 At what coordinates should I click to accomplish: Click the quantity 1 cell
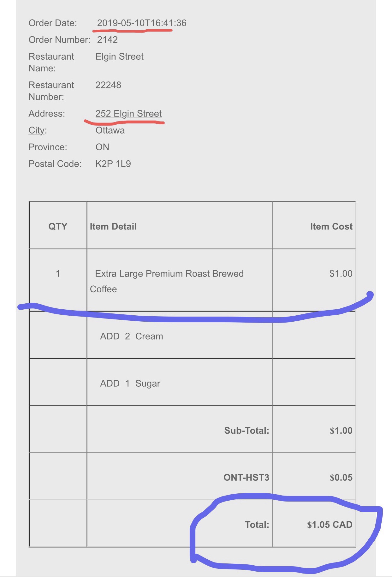58,273
